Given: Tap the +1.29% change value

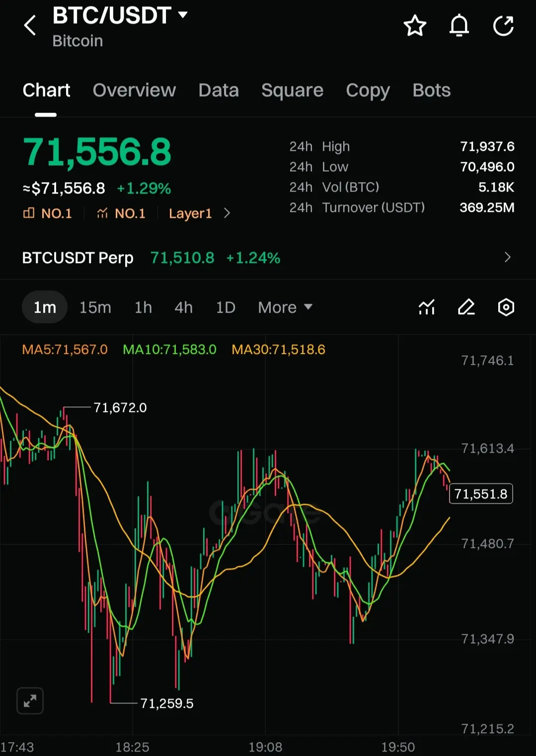Looking at the screenshot, I should click(x=144, y=189).
